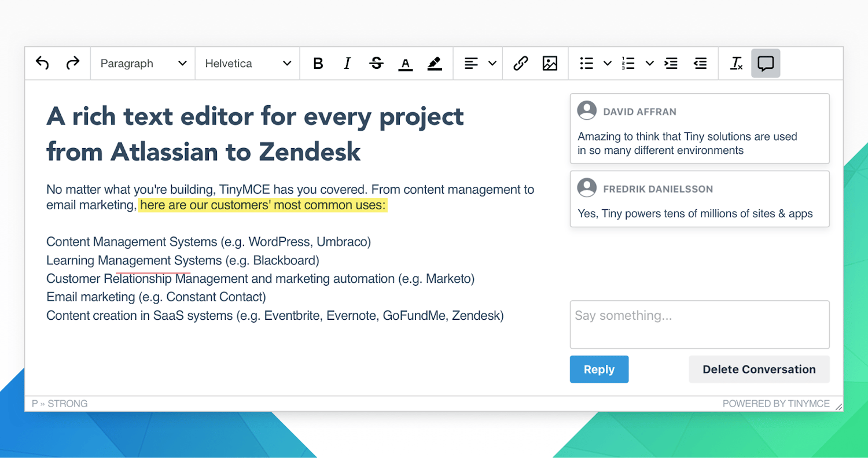Click the heading 'A rich text editor for every project'
This screenshot has width=868, height=458.
(255, 117)
